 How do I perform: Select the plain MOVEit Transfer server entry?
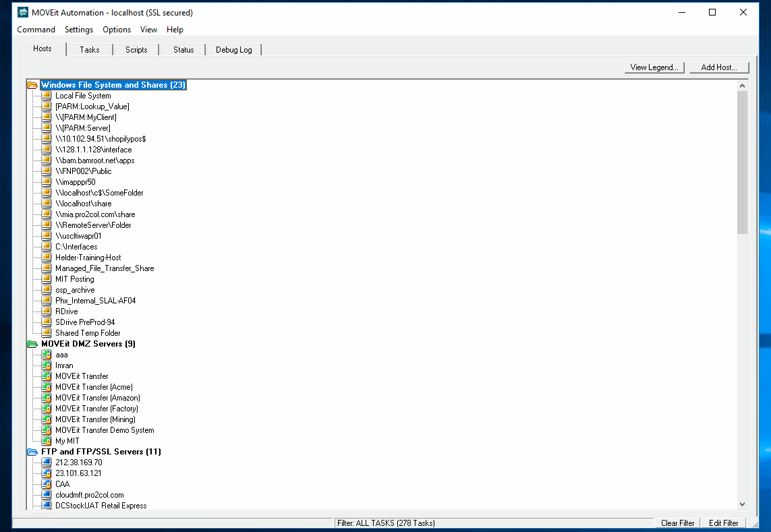click(x=82, y=377)
